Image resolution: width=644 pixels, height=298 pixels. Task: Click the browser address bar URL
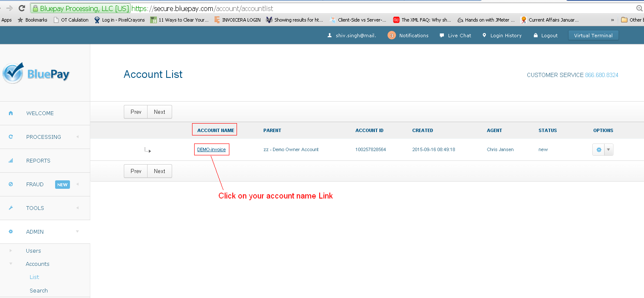tap(202, 8)
